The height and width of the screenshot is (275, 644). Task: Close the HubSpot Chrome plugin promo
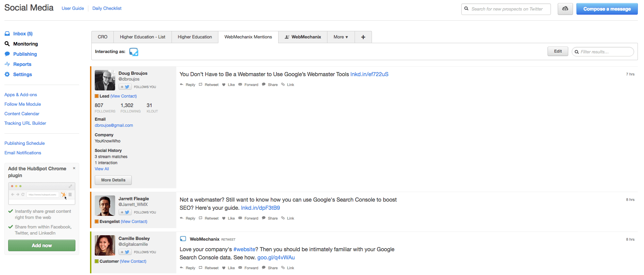tap(74, 168)
